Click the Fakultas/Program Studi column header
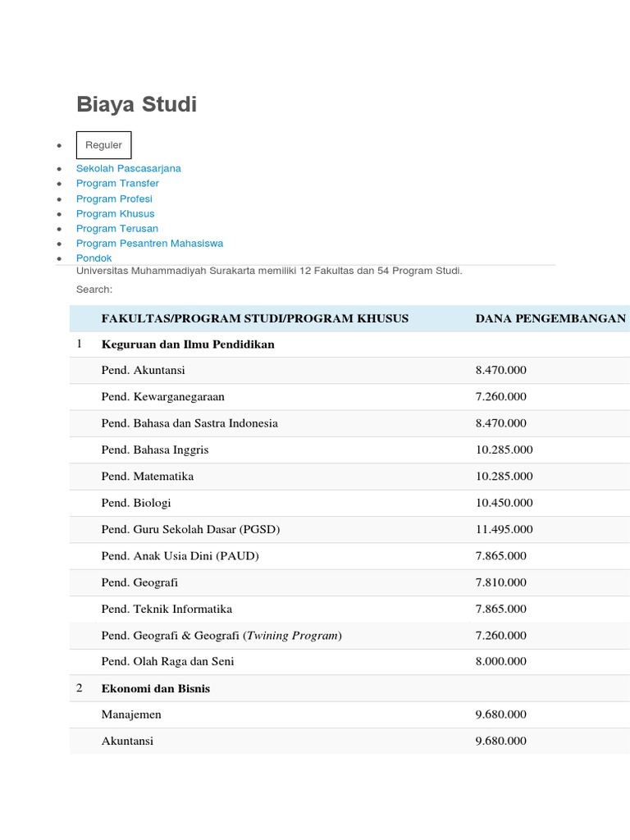Viewport: 630px width, 840px height. click(255, 319)
